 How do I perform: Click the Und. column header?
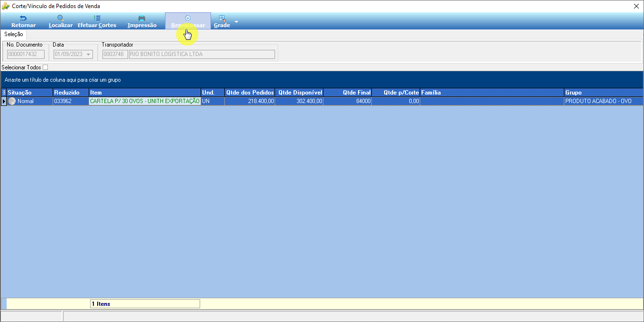(x=213, y=93)
